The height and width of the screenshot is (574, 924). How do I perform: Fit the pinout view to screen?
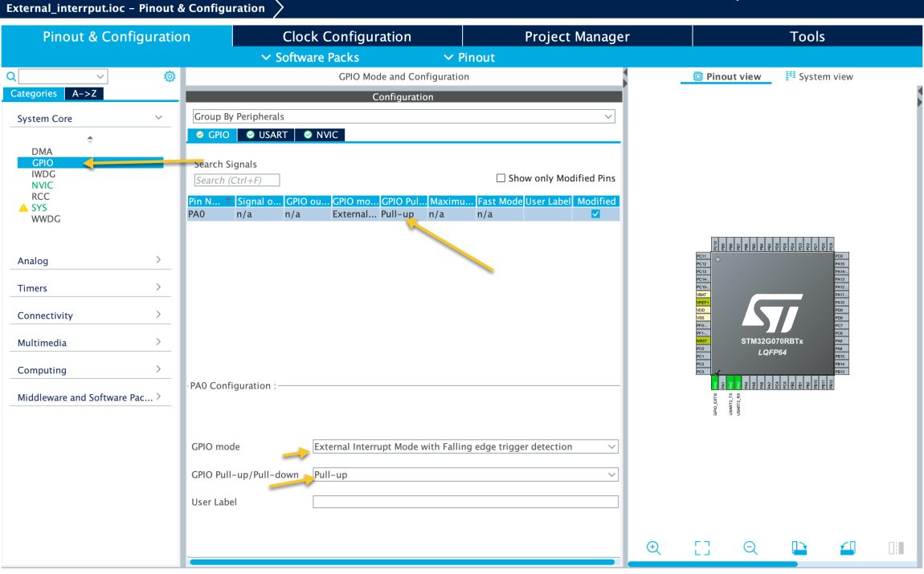702,548
